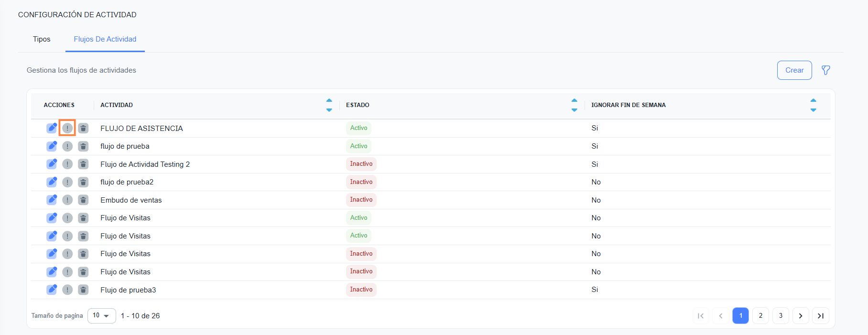This screenshot has height=335, width=868.
Task: Go to the next page arrow
Action: [x=801, y=316]
